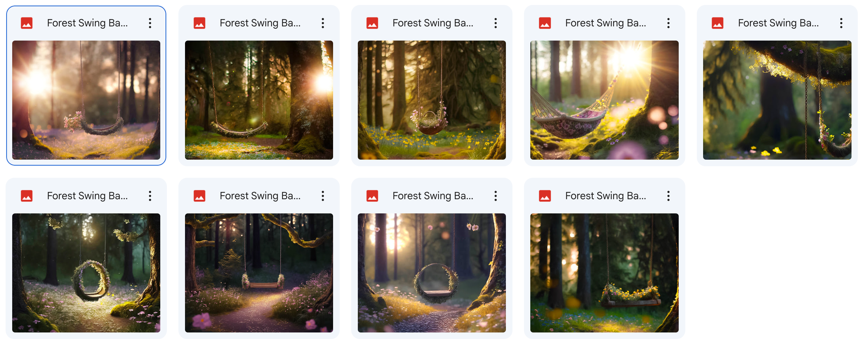Click file name of the dark forest rope swing card
This screenshot has width=868, height=345.
tap(260, 23)
